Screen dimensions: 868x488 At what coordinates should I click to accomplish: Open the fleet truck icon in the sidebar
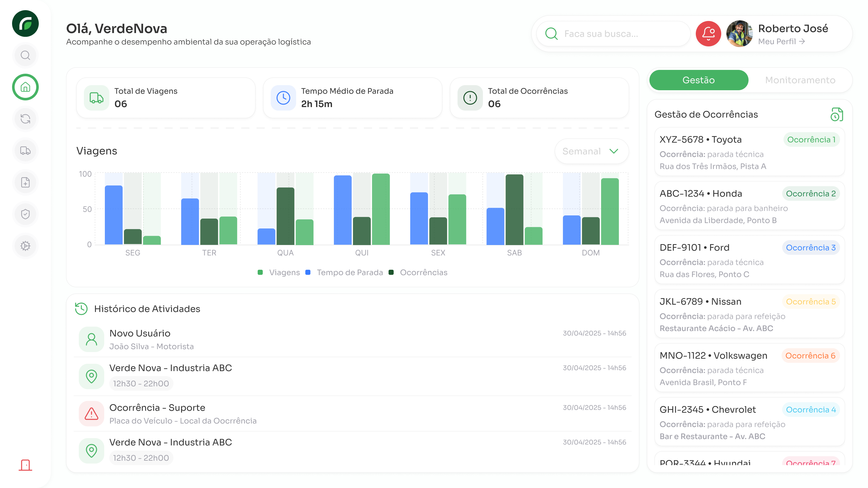point(25,150)
